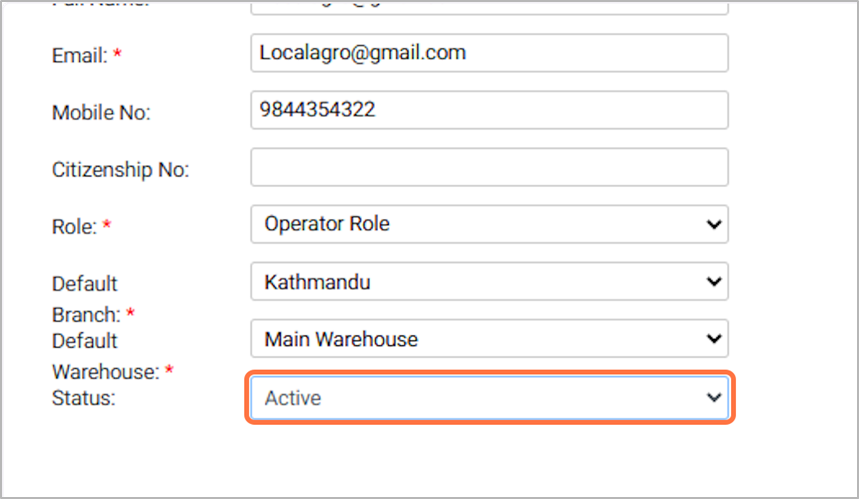Click the chevron arrow on the Kathmandu dropdown

(x=713, y=282)
